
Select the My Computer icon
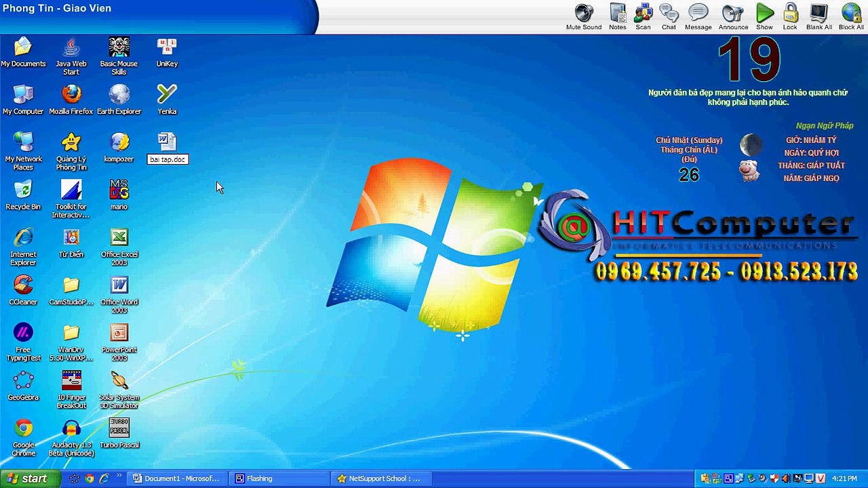23,100
